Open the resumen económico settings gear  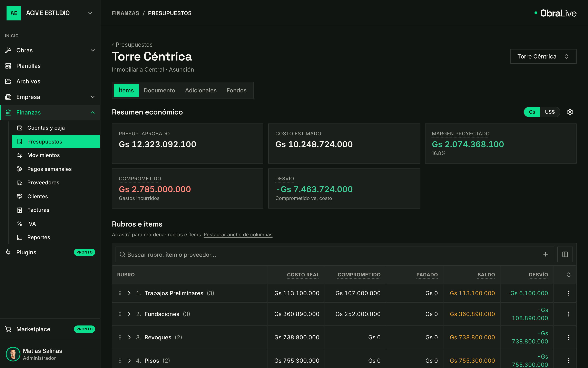[x=570, y=112]
